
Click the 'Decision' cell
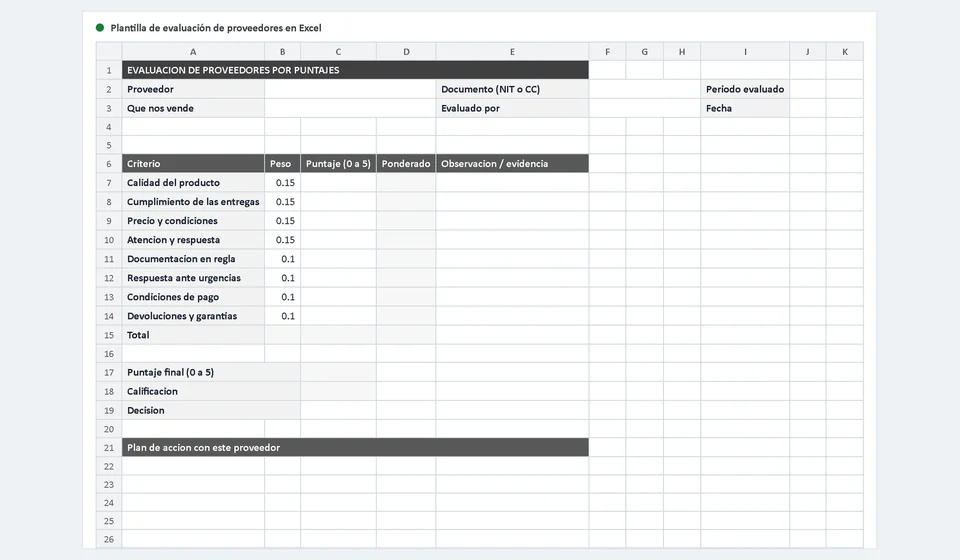(x=211, y=410)
